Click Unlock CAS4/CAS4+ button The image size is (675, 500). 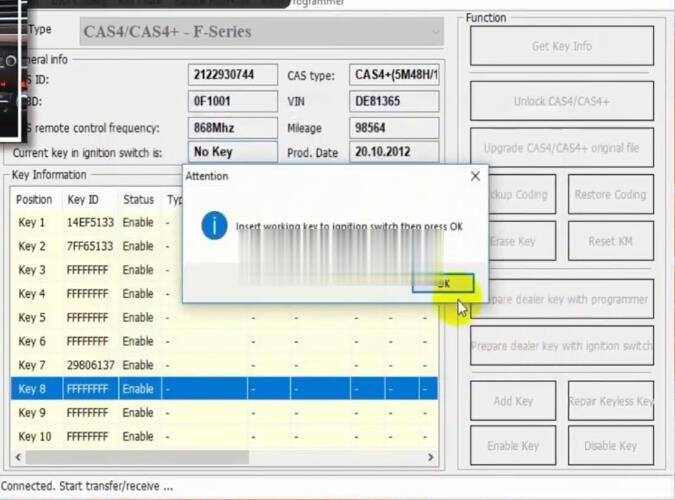click(x=562, y=101)
